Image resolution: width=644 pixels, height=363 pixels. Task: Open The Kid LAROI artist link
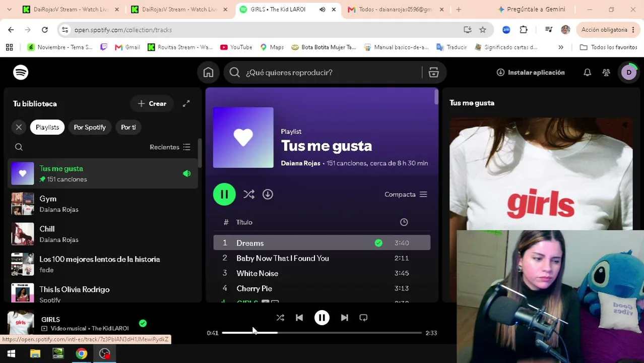pos(110,329)
